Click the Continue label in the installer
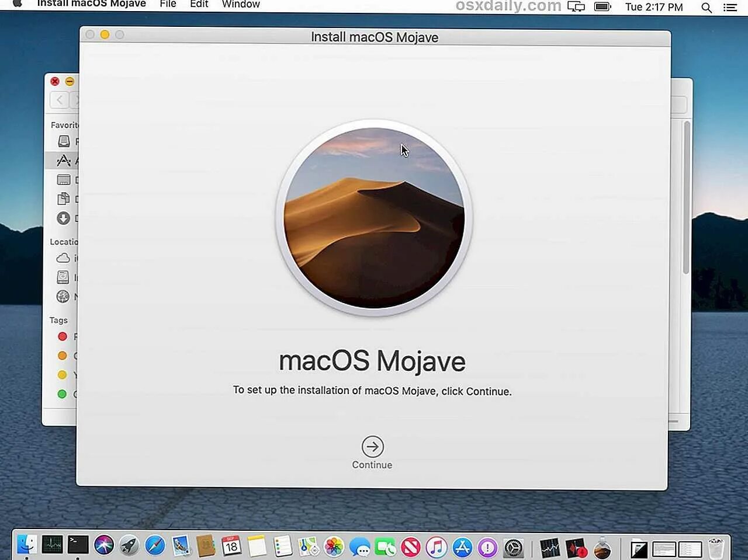This screenshot has height=560, width=748. (372, 465)
